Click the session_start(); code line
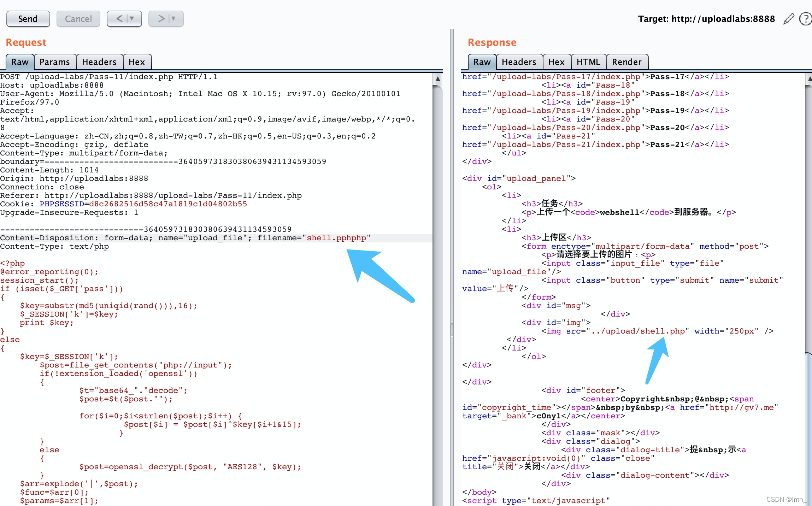Viewport: 812px width, 506px height. [40, 280]
